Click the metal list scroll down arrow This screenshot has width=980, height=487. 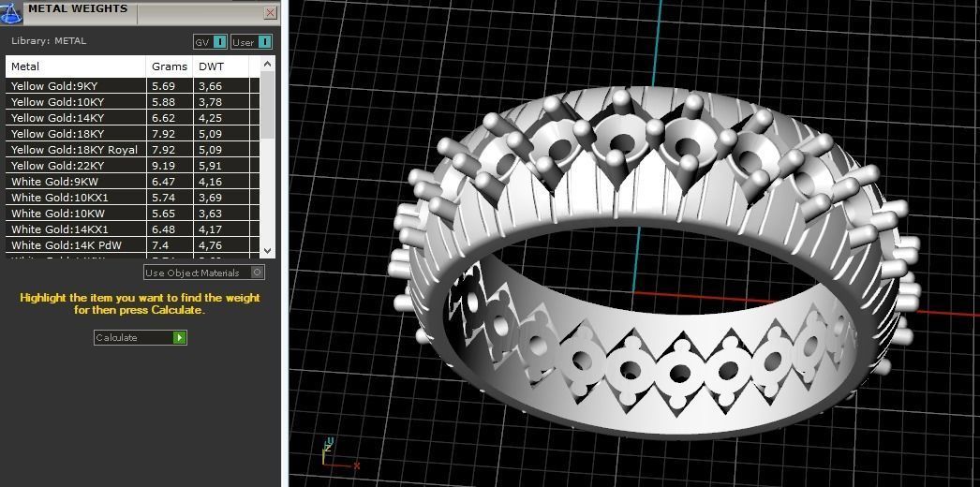[x=268, y=250]
